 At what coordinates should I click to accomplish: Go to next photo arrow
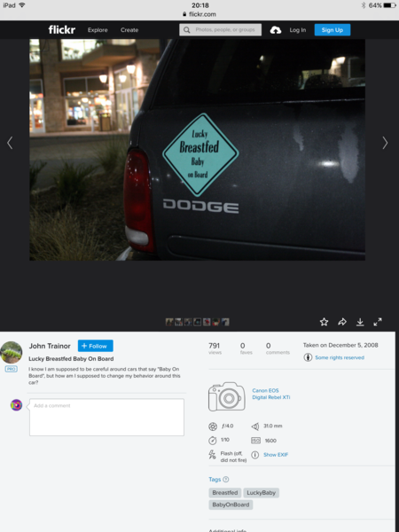tap(385, 143)
